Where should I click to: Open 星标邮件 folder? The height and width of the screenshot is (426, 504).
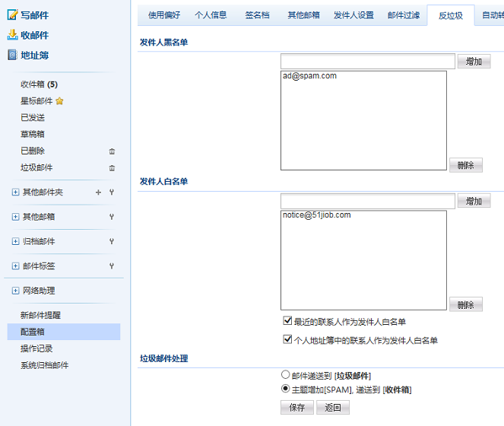coord(36,101)
